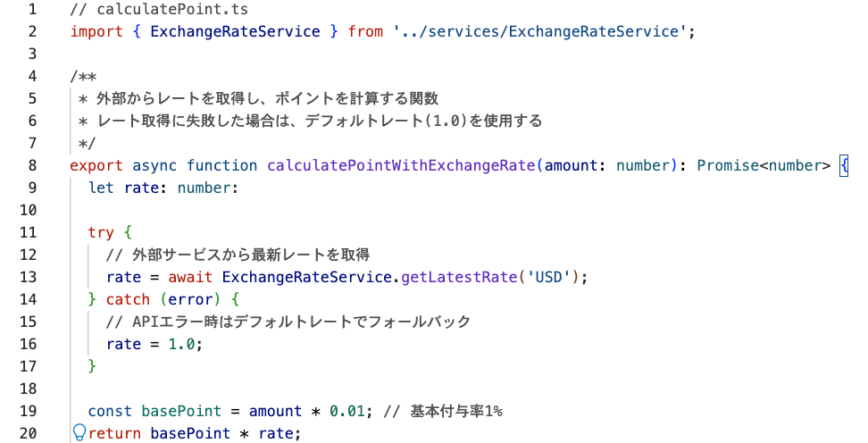Screen dimensions: 868x443
Task: Click the 'USD' string argument
Action: click(x=548, y=277)
